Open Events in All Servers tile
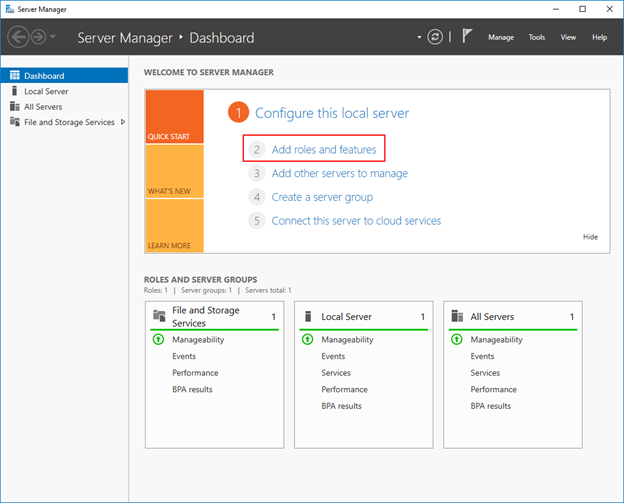 [x=482, y=356]
